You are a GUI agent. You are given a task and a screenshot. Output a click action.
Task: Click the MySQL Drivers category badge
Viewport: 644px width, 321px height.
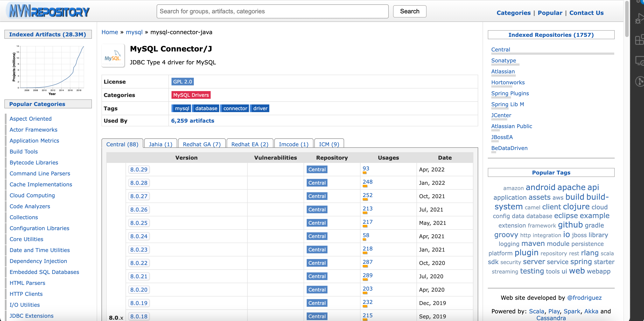(x=191, y=95)
